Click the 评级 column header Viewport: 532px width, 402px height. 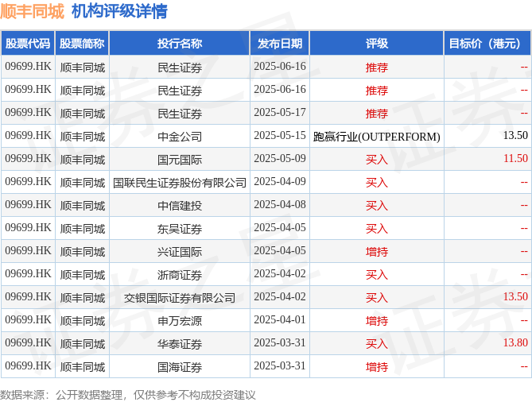click(x=377, y=44)
